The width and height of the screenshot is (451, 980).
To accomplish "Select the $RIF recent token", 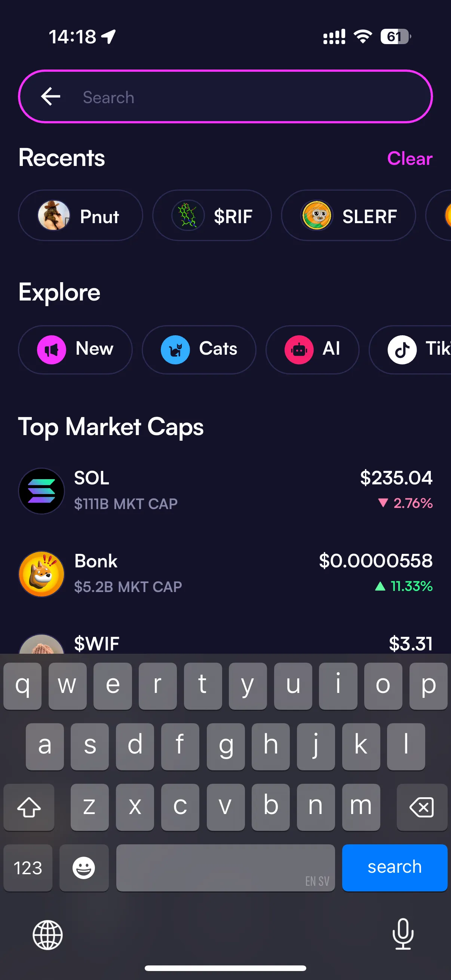I will [212, 216].
